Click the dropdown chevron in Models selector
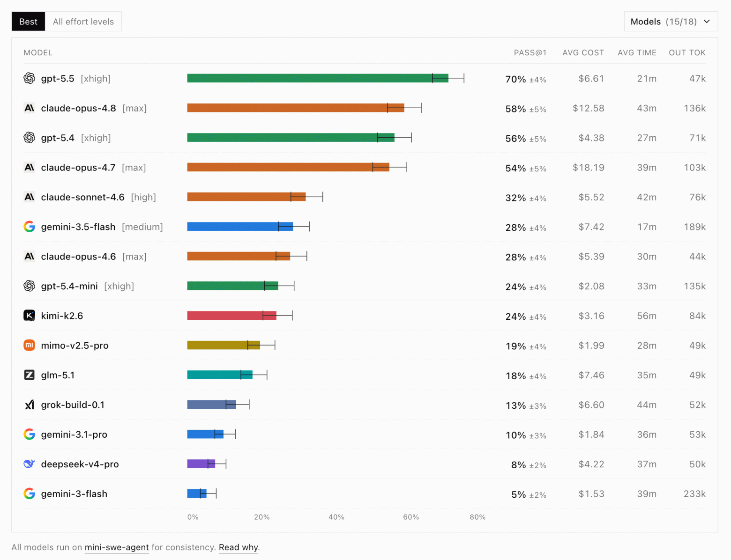The image size is (731, 560). (x=707, y=22)
